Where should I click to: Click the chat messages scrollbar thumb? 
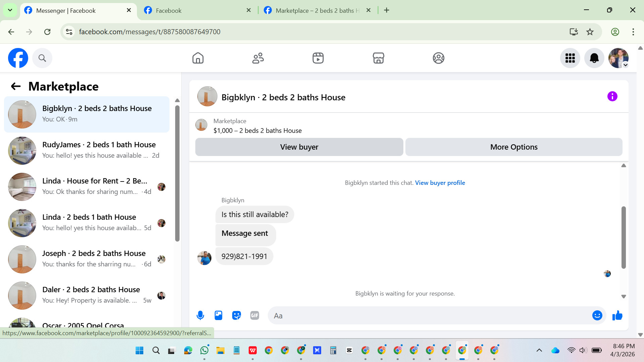[x=624, y=238]
